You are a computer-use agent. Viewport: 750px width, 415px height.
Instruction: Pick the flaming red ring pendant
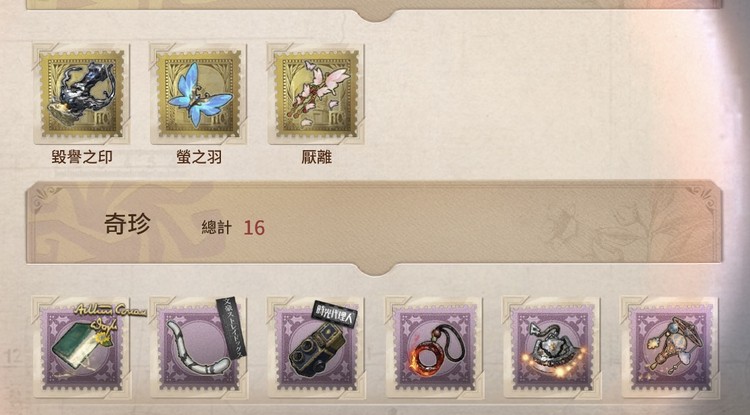(x=434, y=348)
